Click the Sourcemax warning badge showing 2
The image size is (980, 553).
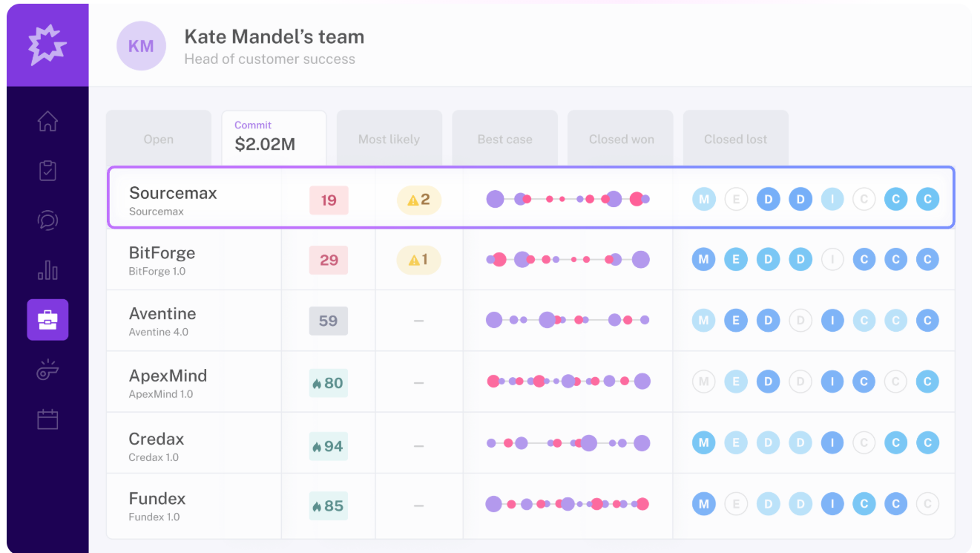[418, 200]
